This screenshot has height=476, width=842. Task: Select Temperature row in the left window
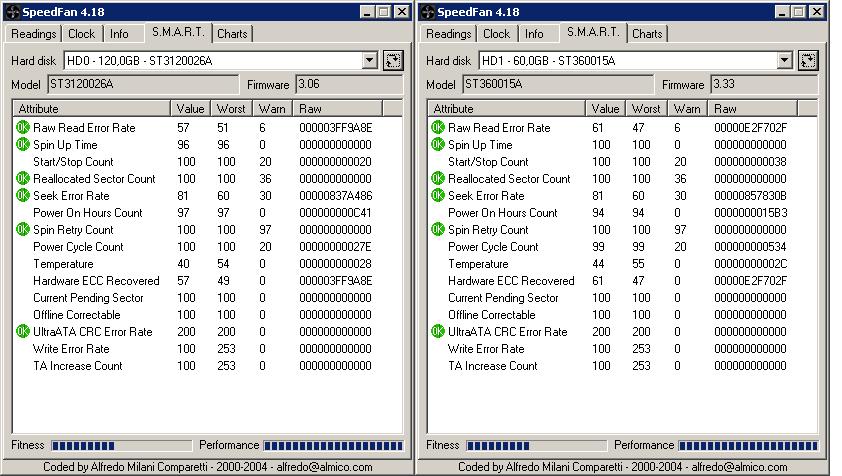click(x=207, y=264)
